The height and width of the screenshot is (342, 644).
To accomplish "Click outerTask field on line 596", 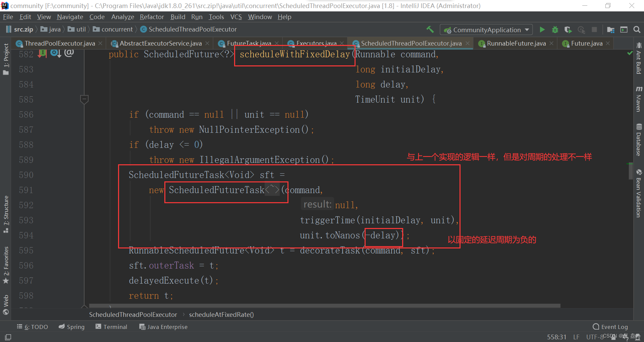I will coord(171,266).
